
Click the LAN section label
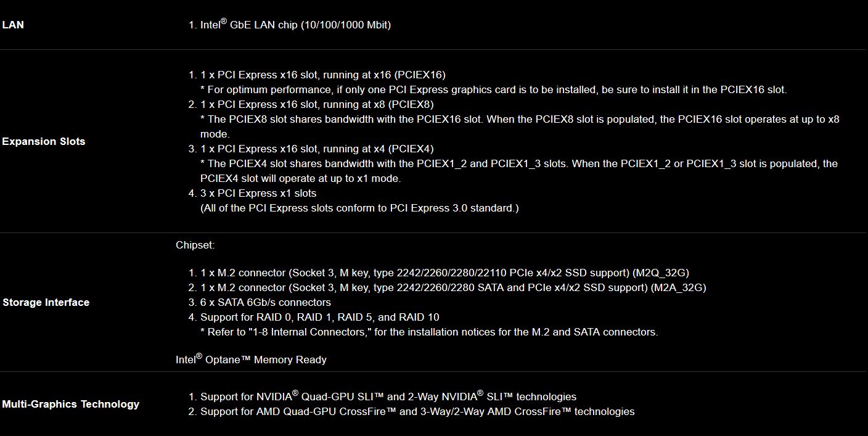point(13,25)
